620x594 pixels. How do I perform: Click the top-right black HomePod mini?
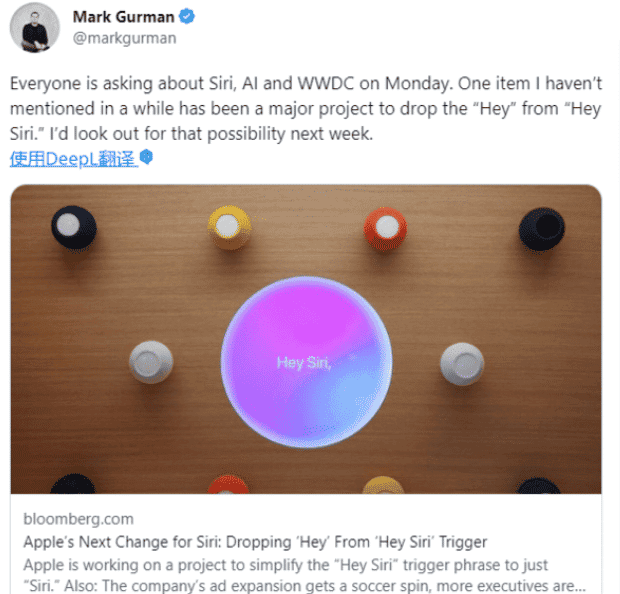(x=542, y=229)
